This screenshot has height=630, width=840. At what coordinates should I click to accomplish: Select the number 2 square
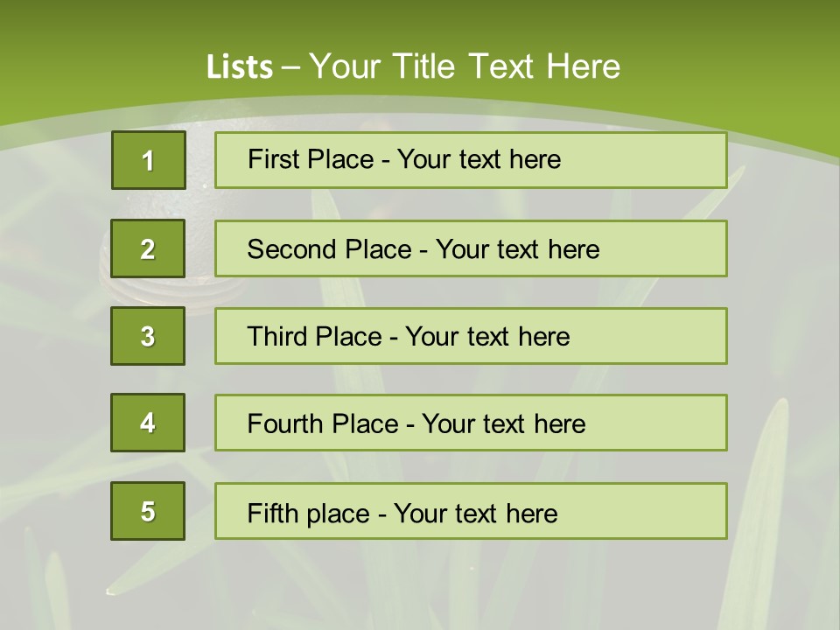point(148,248)
